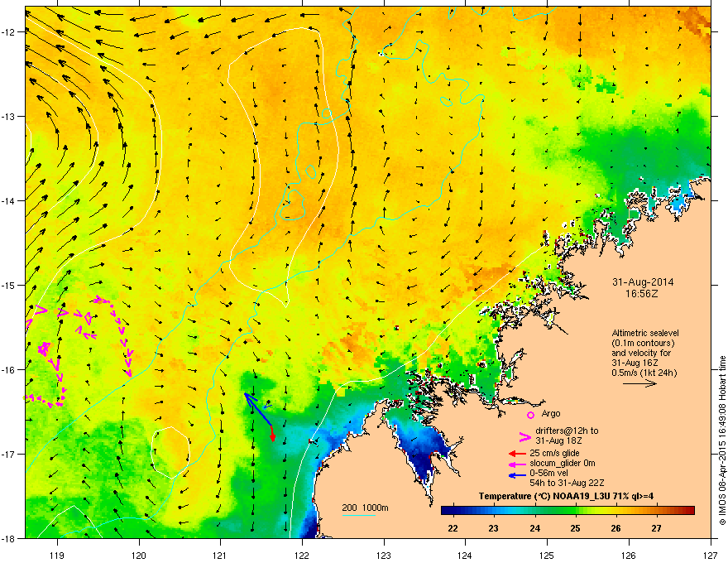Click the colorbar tick label 26
Screen dimensions: 728x563
coord(615,528)
